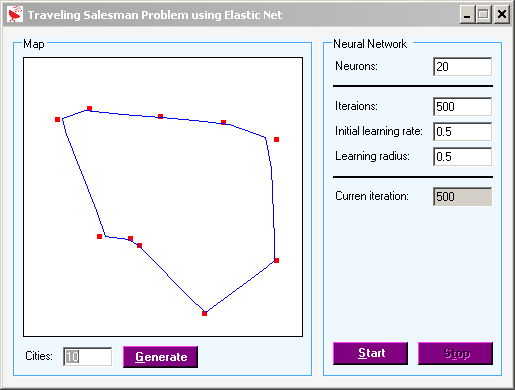Edit the Initial learning rate field

tap(462, 132)
